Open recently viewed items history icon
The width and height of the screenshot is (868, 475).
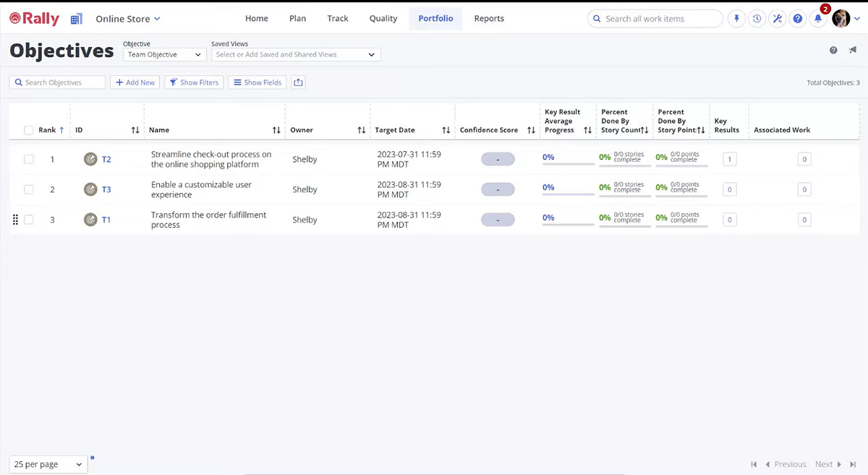[757, 18]
